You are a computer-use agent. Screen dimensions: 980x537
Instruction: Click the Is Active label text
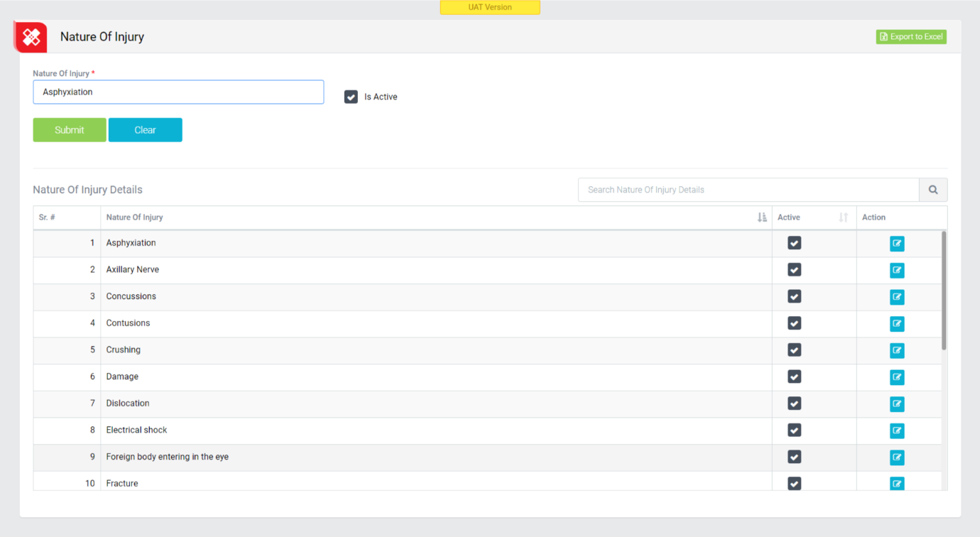coord(381,97)
